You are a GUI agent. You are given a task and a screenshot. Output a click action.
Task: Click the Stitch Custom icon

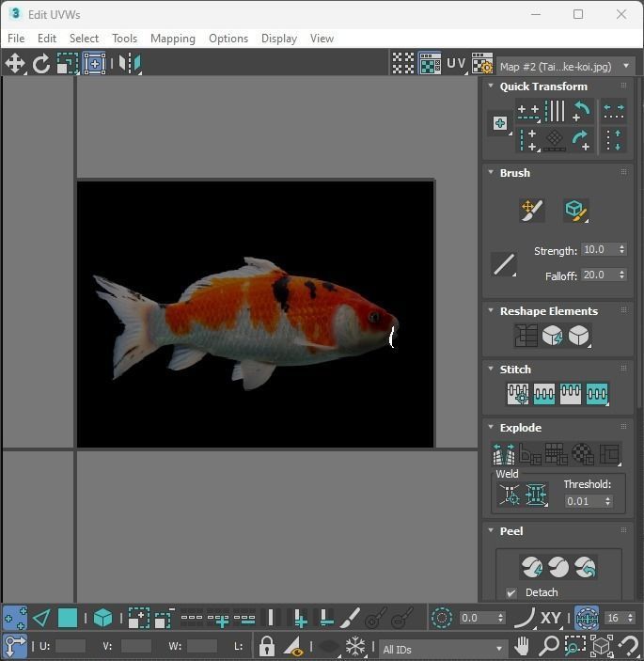[597, 394]
